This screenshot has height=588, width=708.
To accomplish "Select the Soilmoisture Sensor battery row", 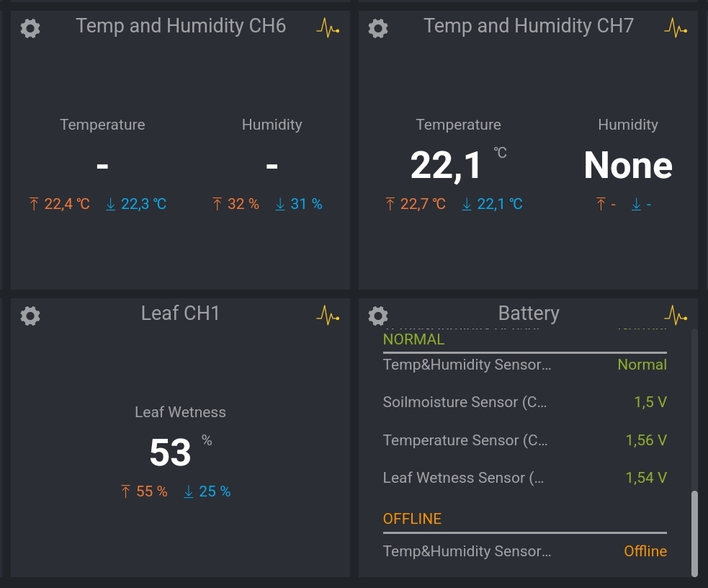I will click(x=524, y=402).
